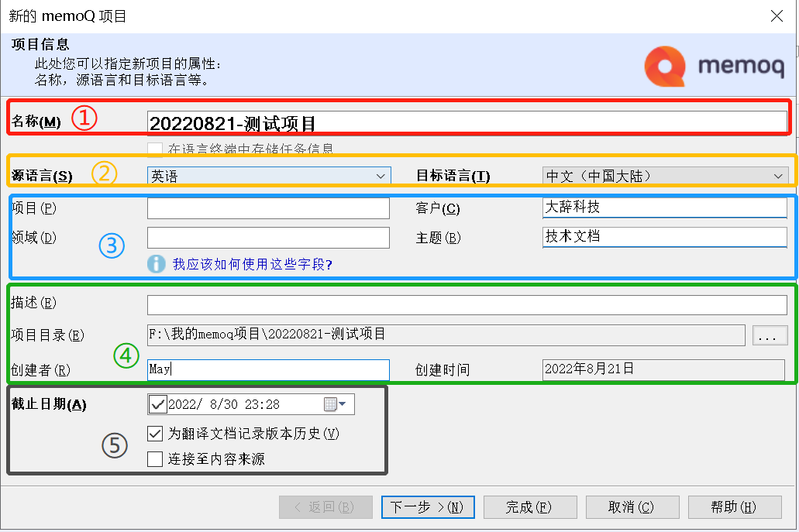
Task: Open the deadline calendar picker icon
Action: [335, 404]
